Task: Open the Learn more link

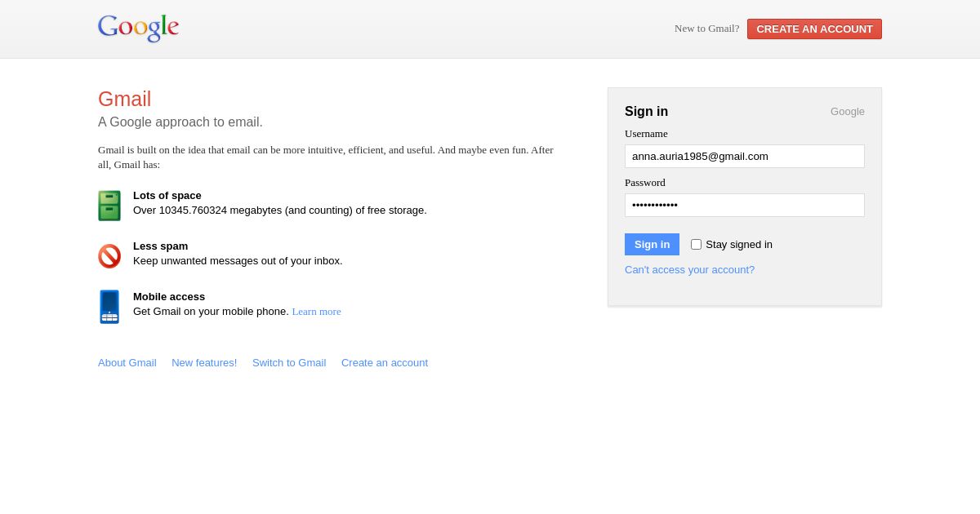Action: [316, 311]
